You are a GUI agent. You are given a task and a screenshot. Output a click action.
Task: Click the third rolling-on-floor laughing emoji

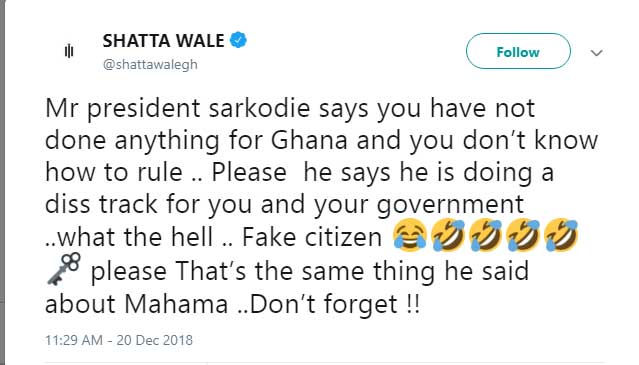(523, 235)
